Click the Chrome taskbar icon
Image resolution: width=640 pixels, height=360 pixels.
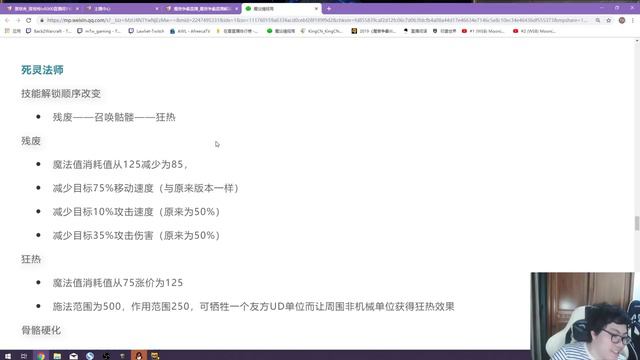click(41, 356)
